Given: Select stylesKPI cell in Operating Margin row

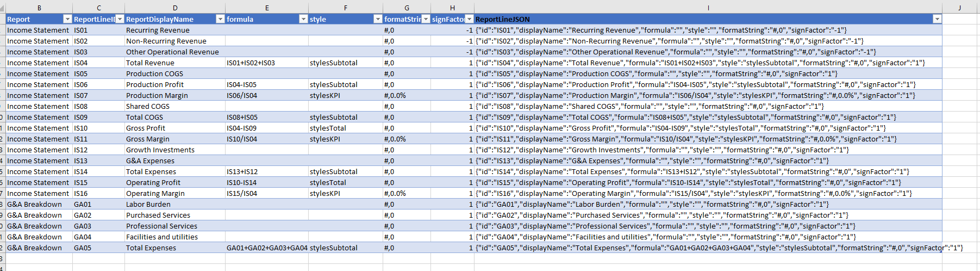Looking at the screenshot, I should 346,193.
